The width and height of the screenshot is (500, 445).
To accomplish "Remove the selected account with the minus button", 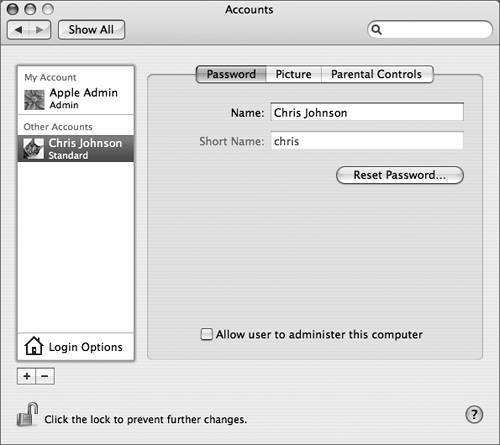I will (45, 376).
